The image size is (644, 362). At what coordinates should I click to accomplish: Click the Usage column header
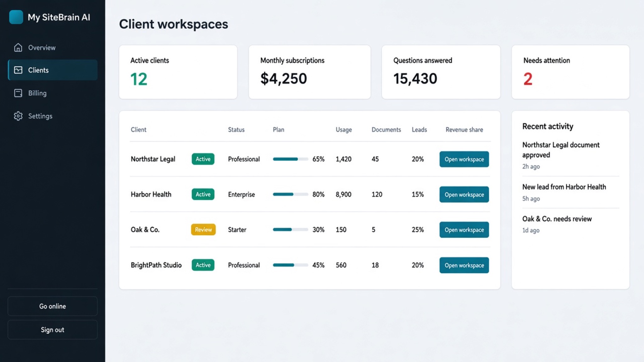click(344, 129)
